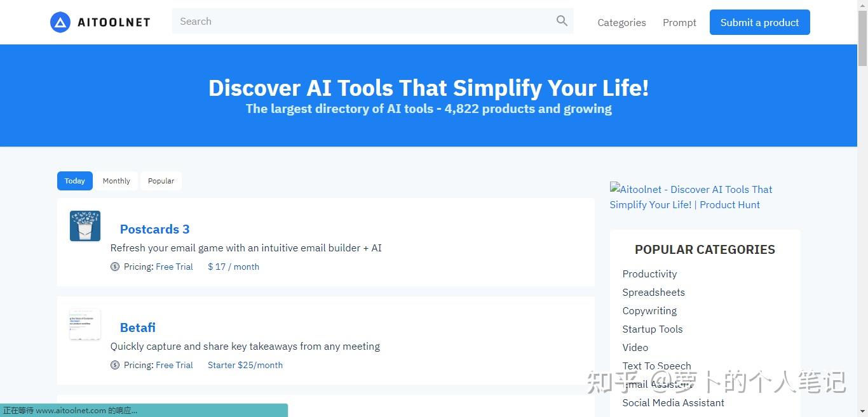The width and height of the screenshot is (868, 417).
Task: Click Free Trial link under Betafi
Action: pyautogui.click(x=174, y=365)
